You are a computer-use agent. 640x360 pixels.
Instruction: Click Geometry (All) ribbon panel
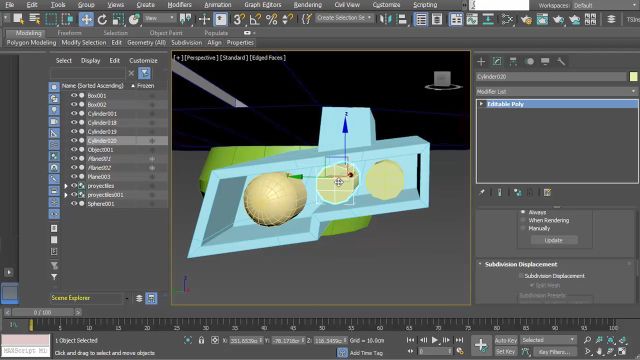(x=147, y=42)
